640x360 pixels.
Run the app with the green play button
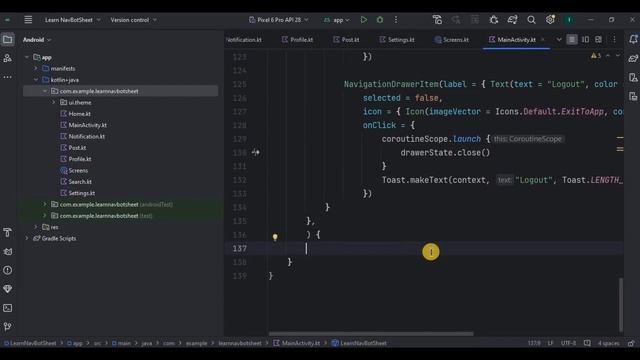363,20
